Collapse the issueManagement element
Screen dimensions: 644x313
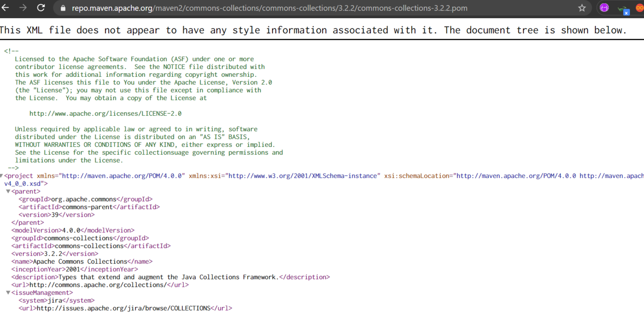pyautogui.click(x=8, y=293)
